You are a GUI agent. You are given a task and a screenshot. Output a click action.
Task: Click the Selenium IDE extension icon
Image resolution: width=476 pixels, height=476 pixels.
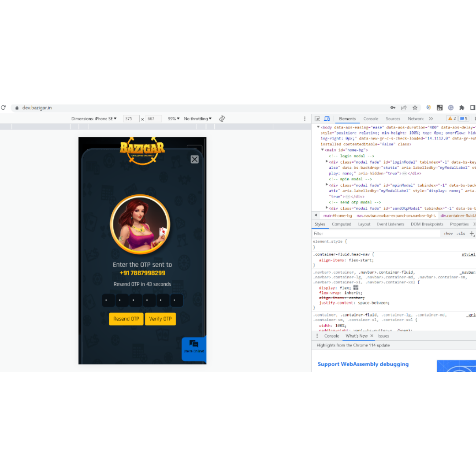coord(439,108)
